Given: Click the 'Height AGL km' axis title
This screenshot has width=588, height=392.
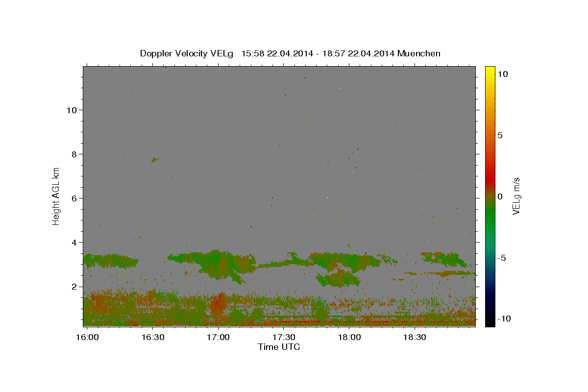Looking at the screenshot, I should pos(56,196).
